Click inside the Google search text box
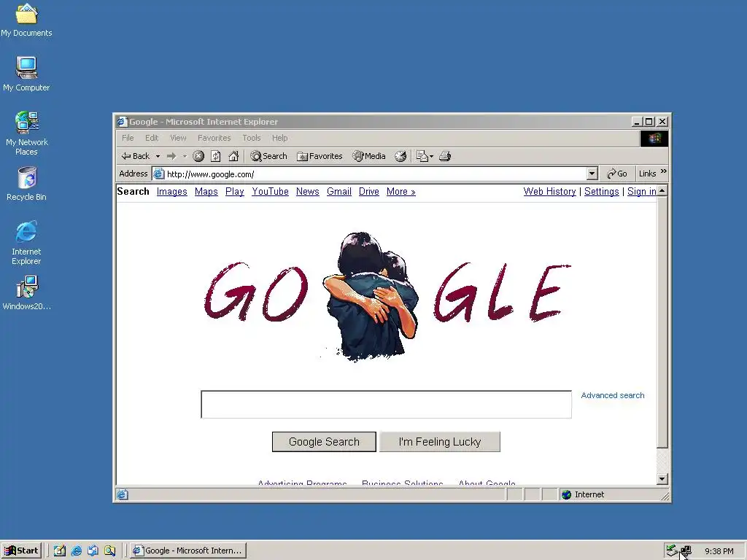The width and height of the screenshot is (747, 560). coord(387,404)
